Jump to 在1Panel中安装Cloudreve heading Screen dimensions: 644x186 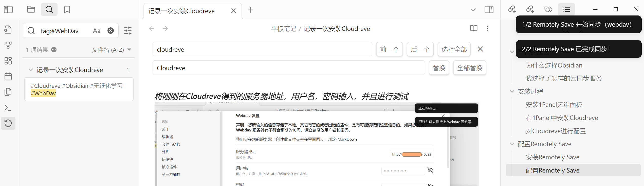pos(562,118)
